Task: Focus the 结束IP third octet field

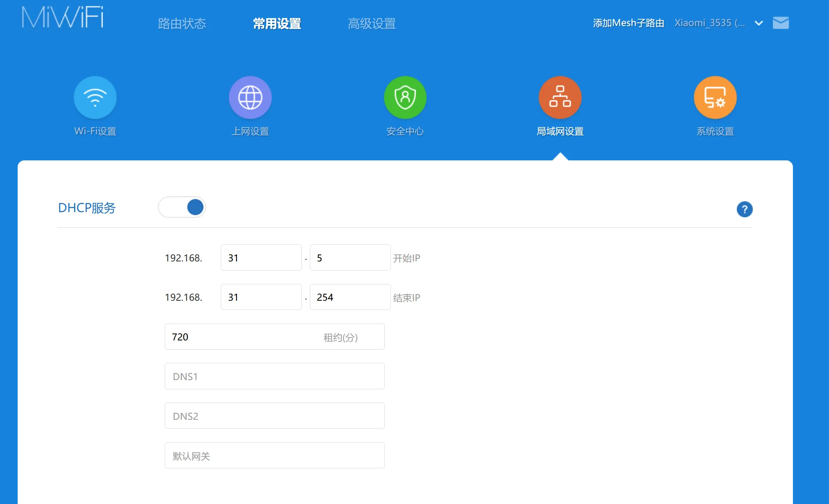Action: (x=261, y=297)
